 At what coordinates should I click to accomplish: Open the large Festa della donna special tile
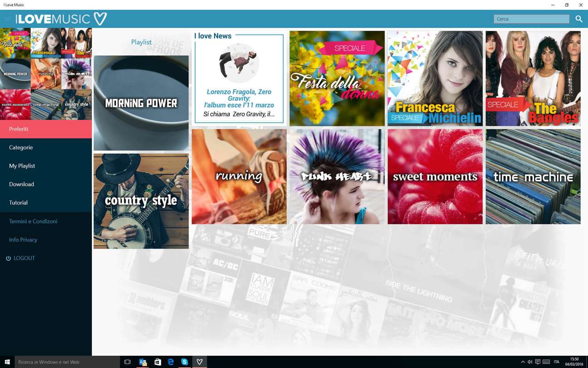point(337,79)
